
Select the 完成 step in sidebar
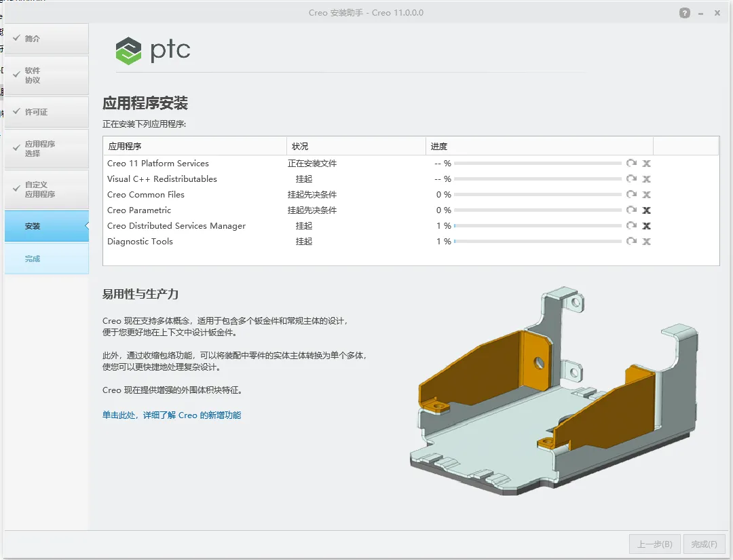pos(46,259)
